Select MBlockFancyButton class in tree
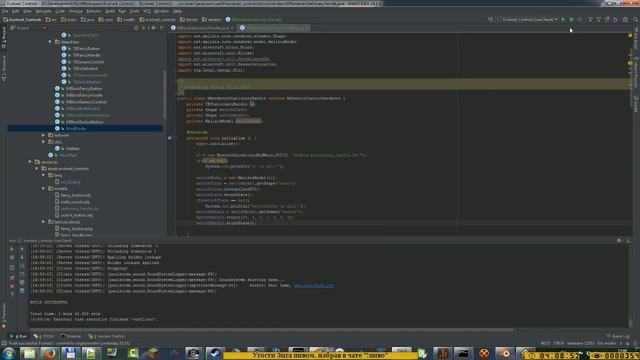This screenshot has height=360, width=640. pos(78,89)
